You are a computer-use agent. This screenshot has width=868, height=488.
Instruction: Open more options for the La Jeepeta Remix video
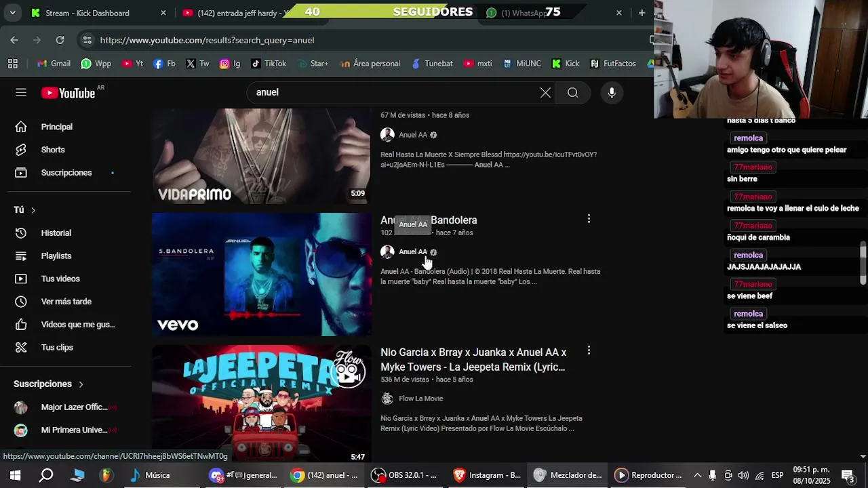click(x=589, y=350)
